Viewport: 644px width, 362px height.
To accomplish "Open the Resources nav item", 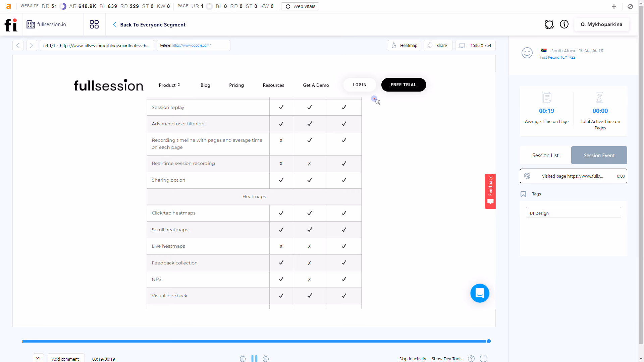I will tap(273, 85).
